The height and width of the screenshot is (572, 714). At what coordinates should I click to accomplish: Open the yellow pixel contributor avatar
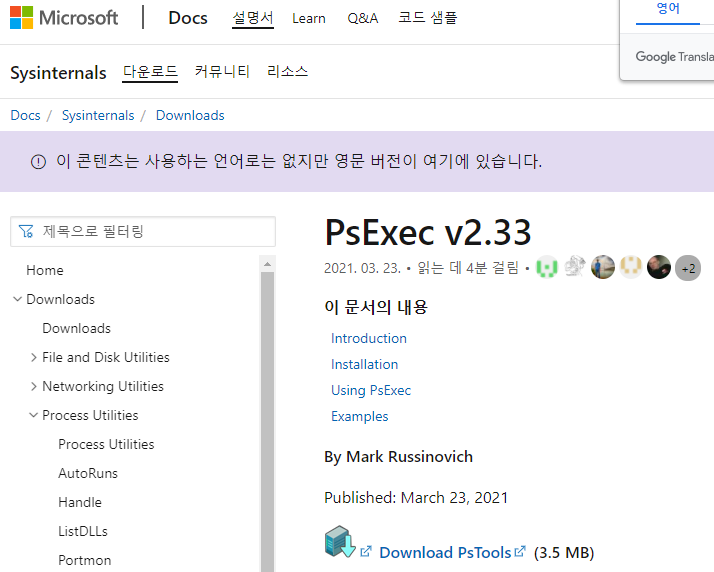[x=631, y=267]
